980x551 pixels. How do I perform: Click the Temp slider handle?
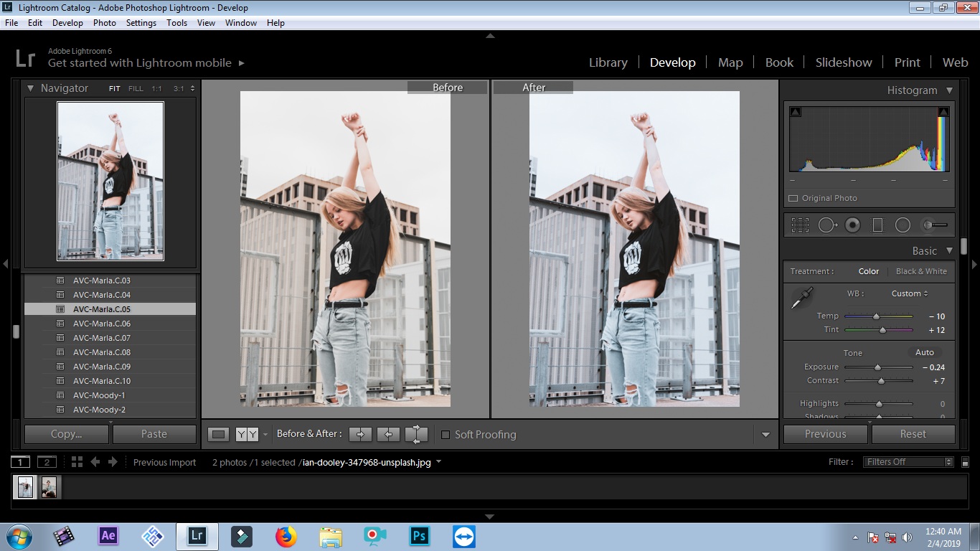point(876,316)
